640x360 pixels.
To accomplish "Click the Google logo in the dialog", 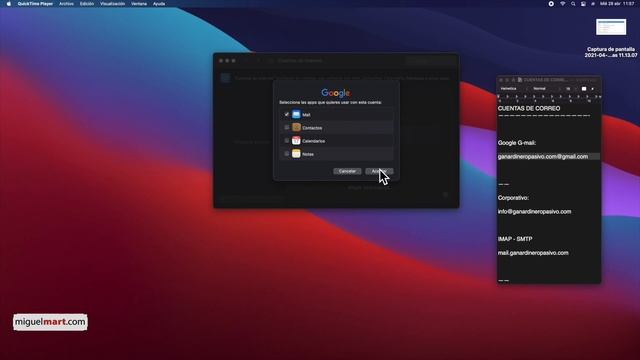I will tap(336, 93).
